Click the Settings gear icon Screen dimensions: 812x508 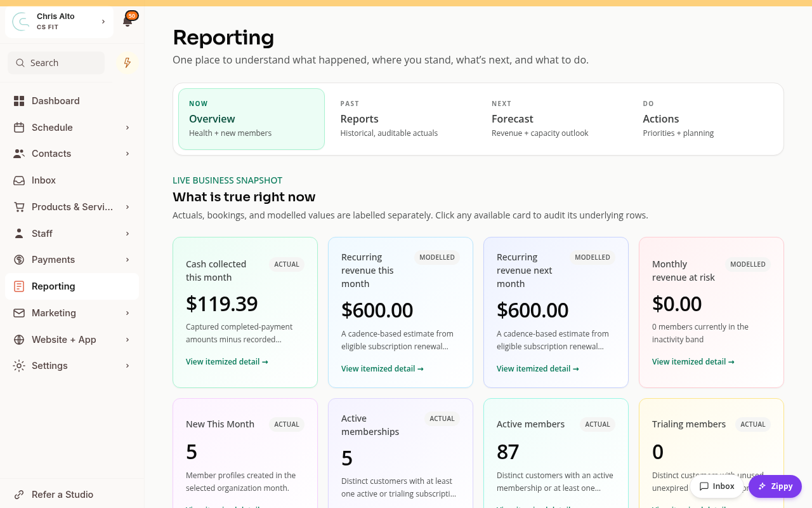point(19,366)
